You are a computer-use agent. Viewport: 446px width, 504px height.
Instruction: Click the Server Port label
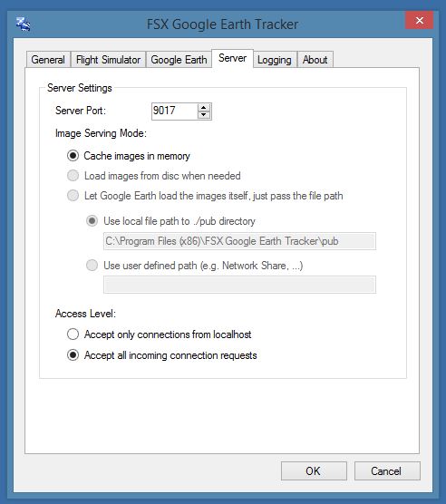pyautogui.click(x=81, y=111)
